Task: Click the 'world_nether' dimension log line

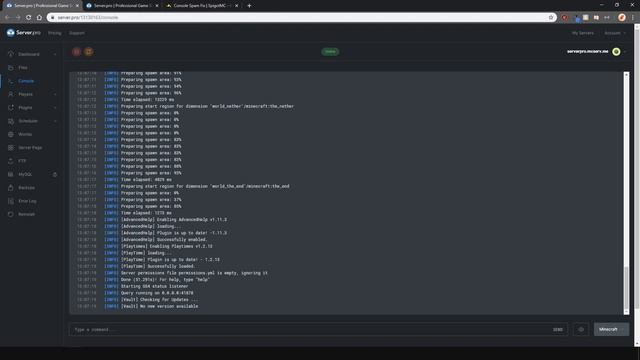Action: pos(207,107)
